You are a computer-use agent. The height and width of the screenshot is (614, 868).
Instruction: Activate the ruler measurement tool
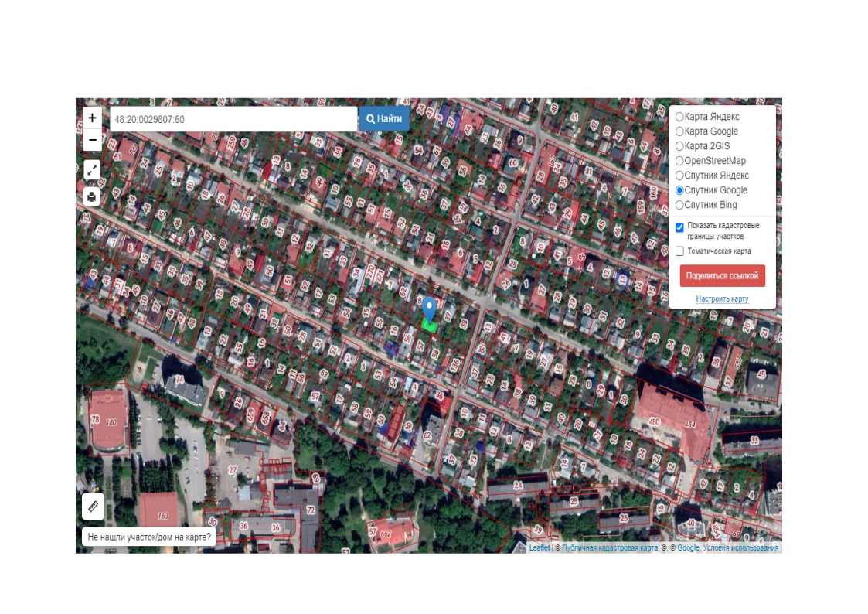pyautogui.click(x=93, y=506)
